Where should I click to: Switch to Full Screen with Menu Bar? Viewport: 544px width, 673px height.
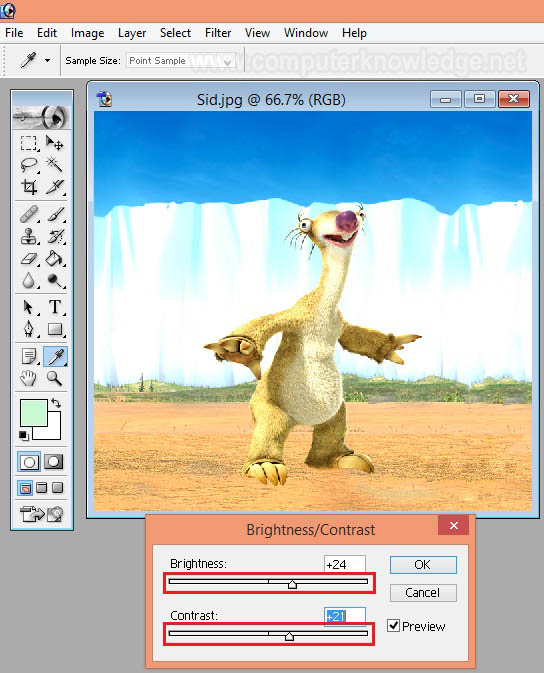tap(42, 488)
